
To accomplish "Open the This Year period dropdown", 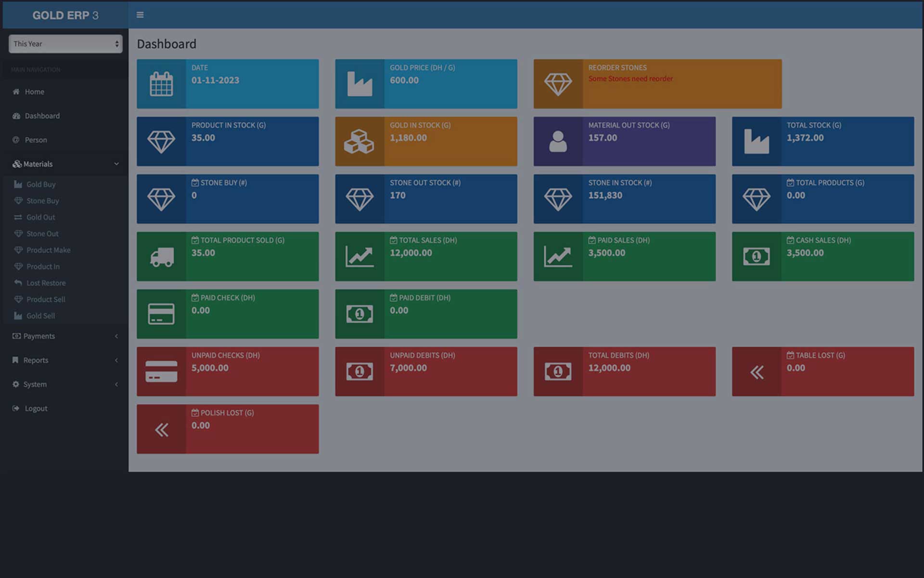I will tap(65, 44).
